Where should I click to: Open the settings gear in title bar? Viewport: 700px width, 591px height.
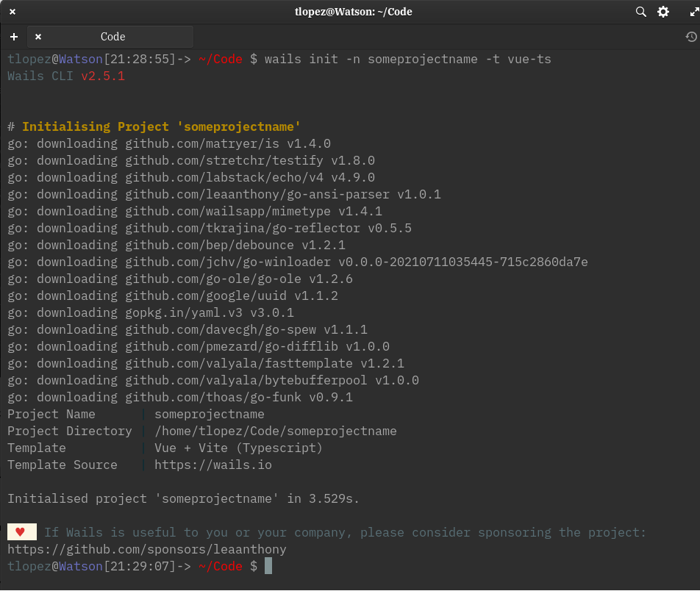(x=663, y=12)
